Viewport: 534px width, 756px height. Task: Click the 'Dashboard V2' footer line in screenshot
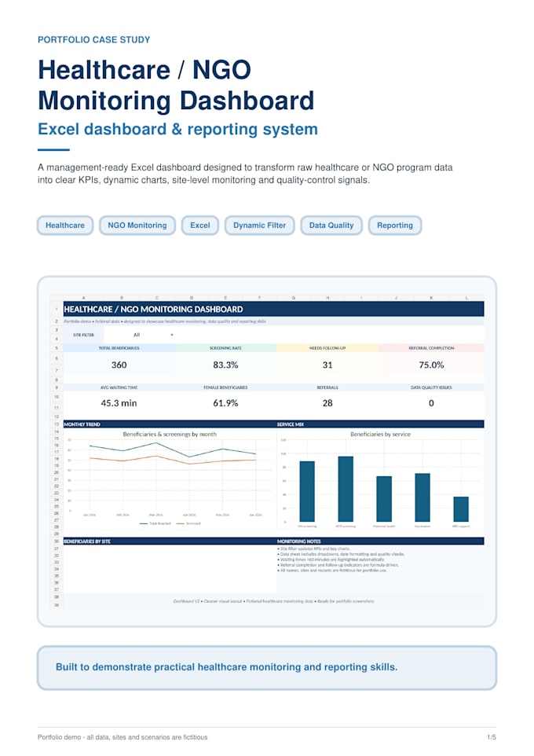tap(273, 601)
